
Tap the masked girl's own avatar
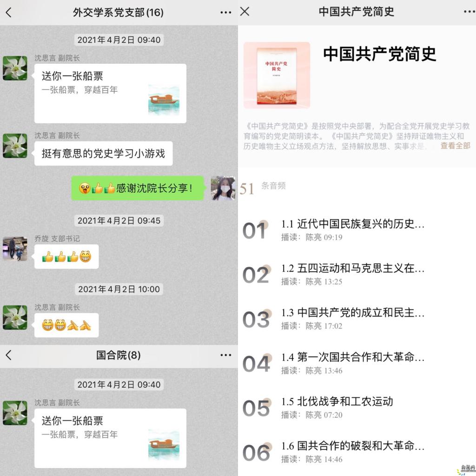coord(223,188)
